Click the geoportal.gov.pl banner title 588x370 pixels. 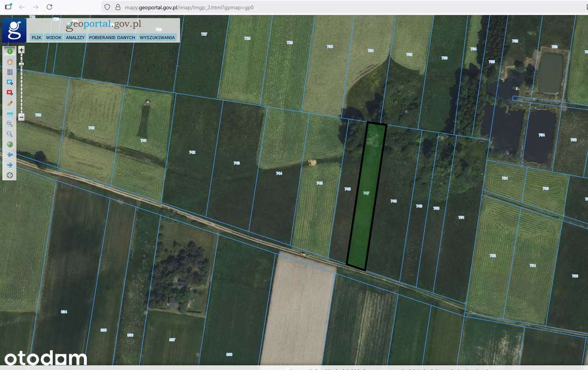(x=104, y=25)
